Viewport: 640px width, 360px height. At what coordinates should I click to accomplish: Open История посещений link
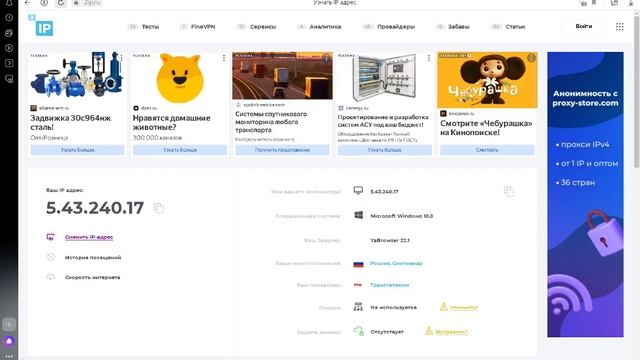[93, 257]
